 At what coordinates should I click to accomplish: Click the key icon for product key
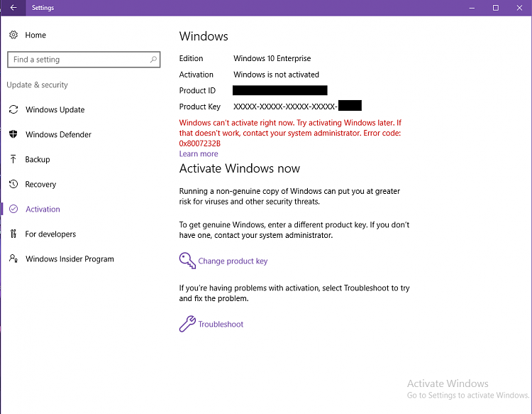[x=187, y=261]
